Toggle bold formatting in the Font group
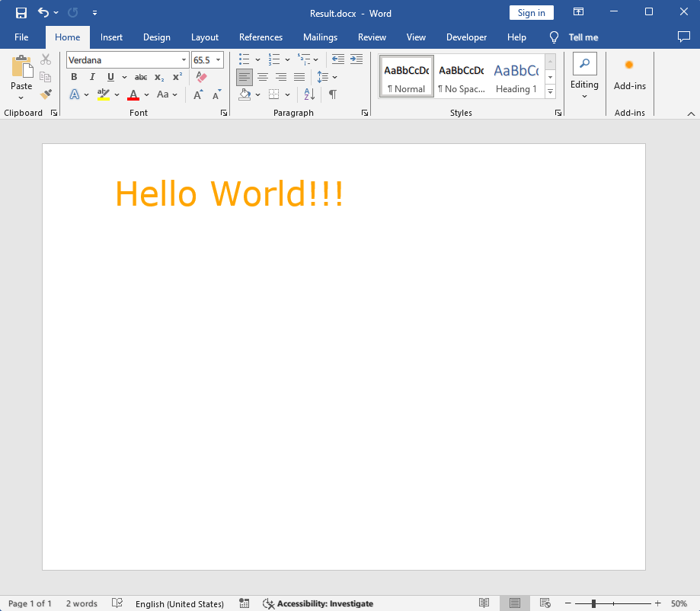 [73, 77]
